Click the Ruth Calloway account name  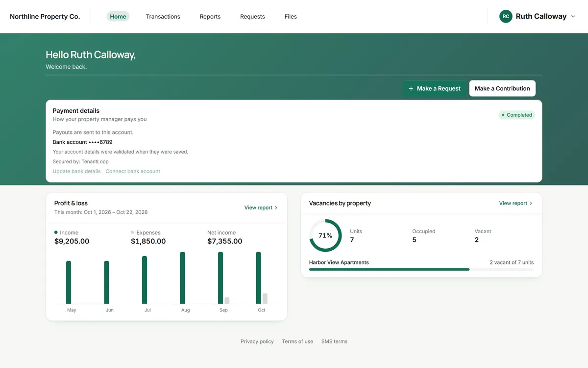[541, 16]
